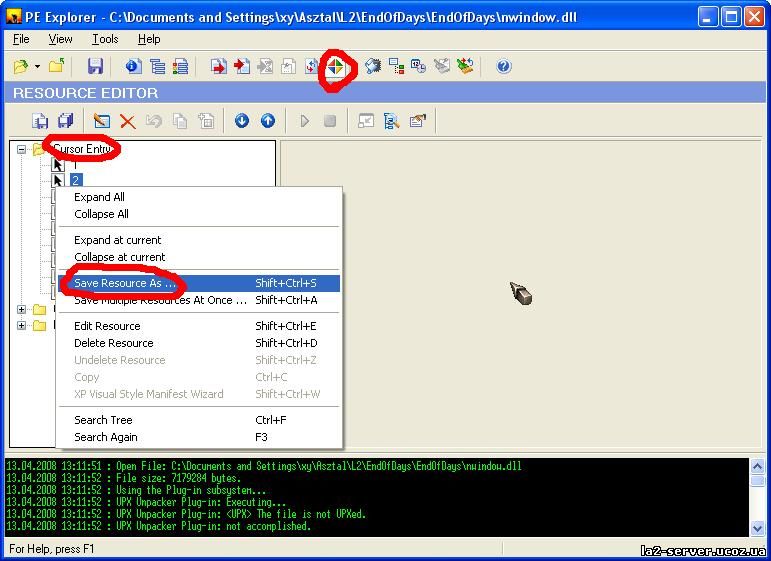
Task: Click Save Resource As toolbar icon
Action: pyautogui.click(x=40, y=120)
